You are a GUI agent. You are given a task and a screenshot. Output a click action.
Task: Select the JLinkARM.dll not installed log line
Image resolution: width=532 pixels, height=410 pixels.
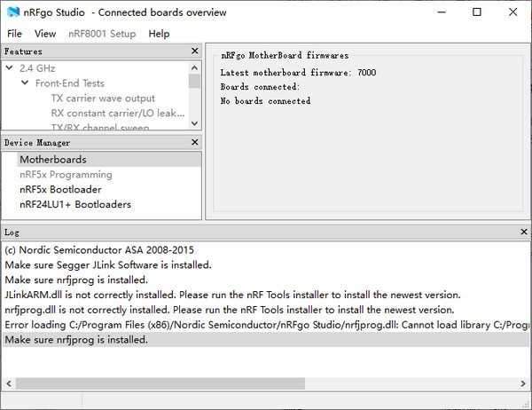click(x=232, y=295)
